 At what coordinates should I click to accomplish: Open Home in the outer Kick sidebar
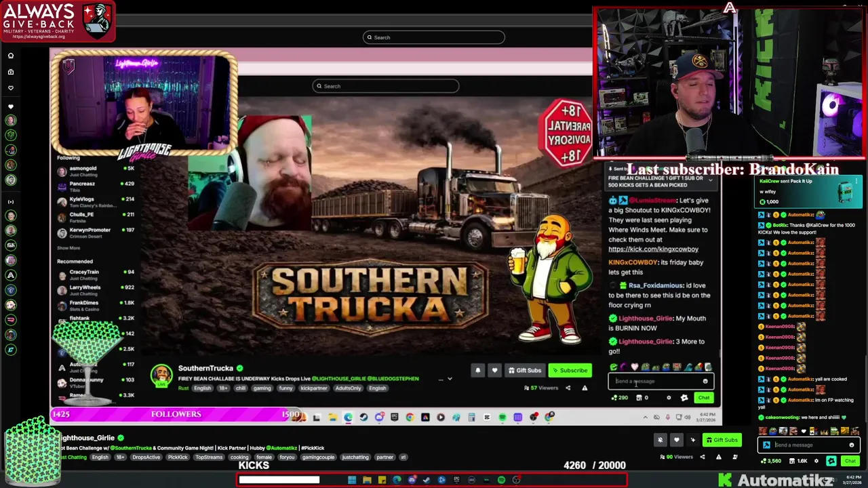click(x=11, y=56)
